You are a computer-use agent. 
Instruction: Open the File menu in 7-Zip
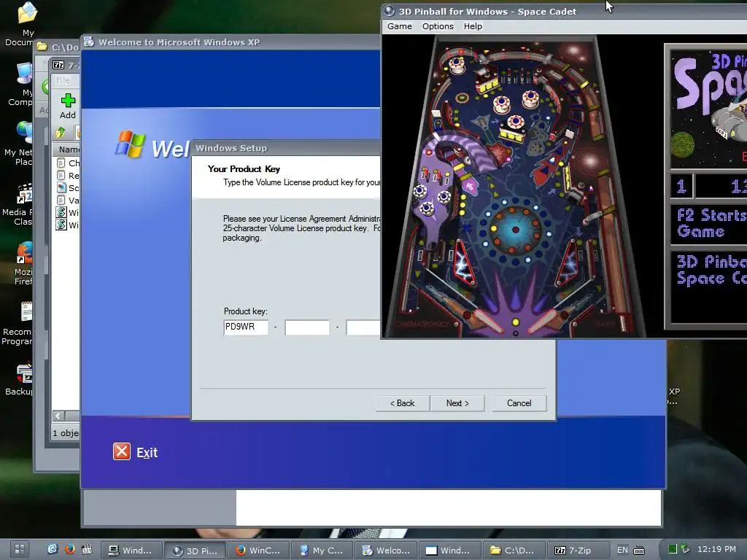point(63,80)
